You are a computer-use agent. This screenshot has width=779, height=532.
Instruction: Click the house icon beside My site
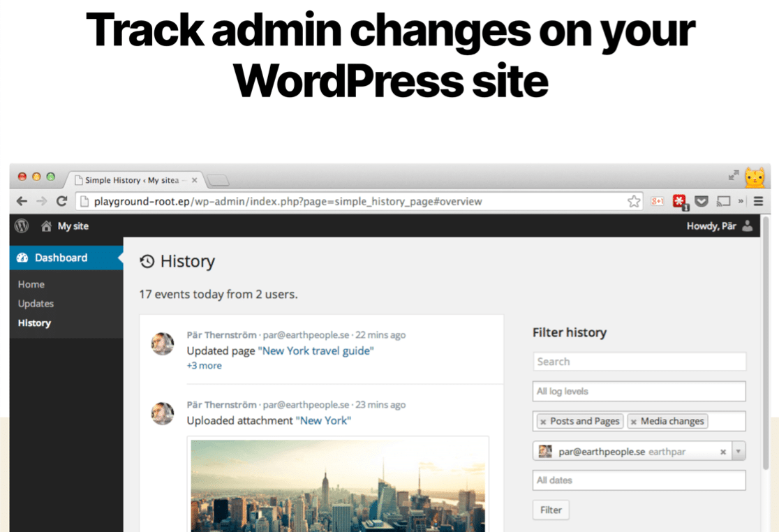[46, 226]
